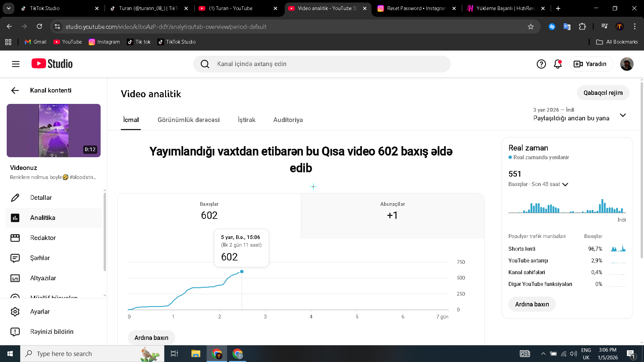Expand the date range period dropdown
This screenshot has height=362, width=644.
(623, 115)
